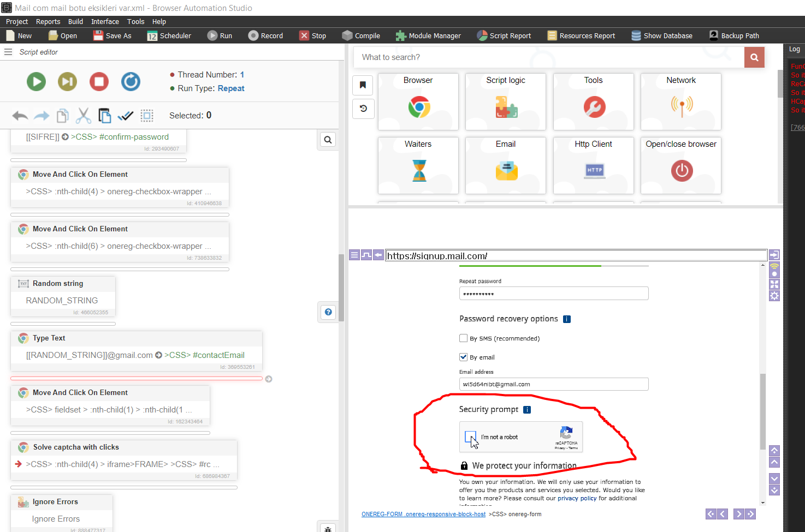Image resolution: width=805 pixels, height=532 pixels.
Task: Click the red search button in the action search
Action: pos(754,57)
